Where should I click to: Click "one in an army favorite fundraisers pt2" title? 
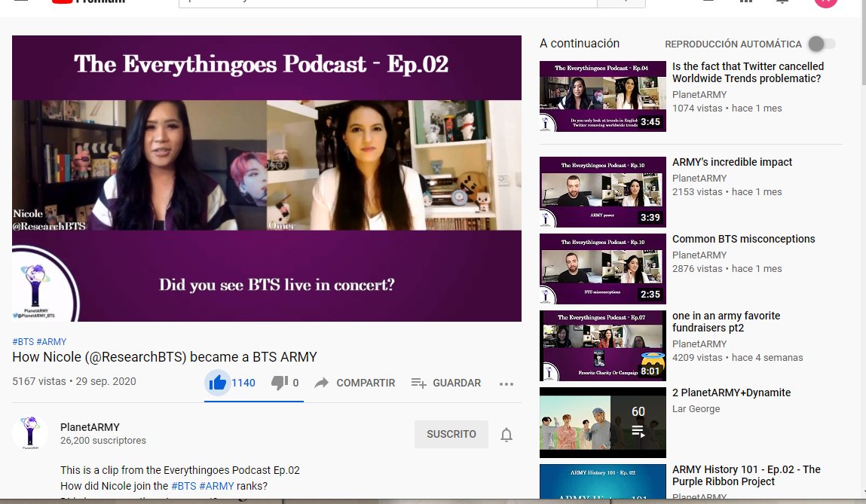727,321
